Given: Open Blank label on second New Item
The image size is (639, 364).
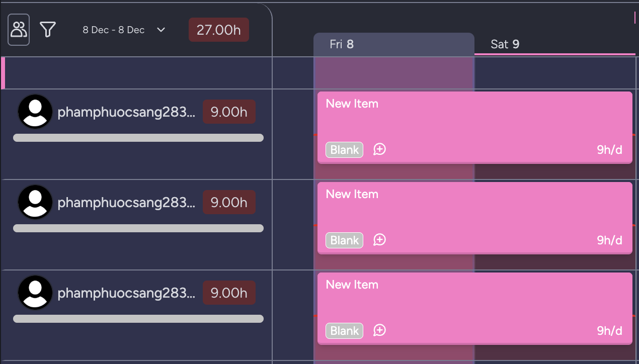Looking at the screenshot, I should point(344,240).
